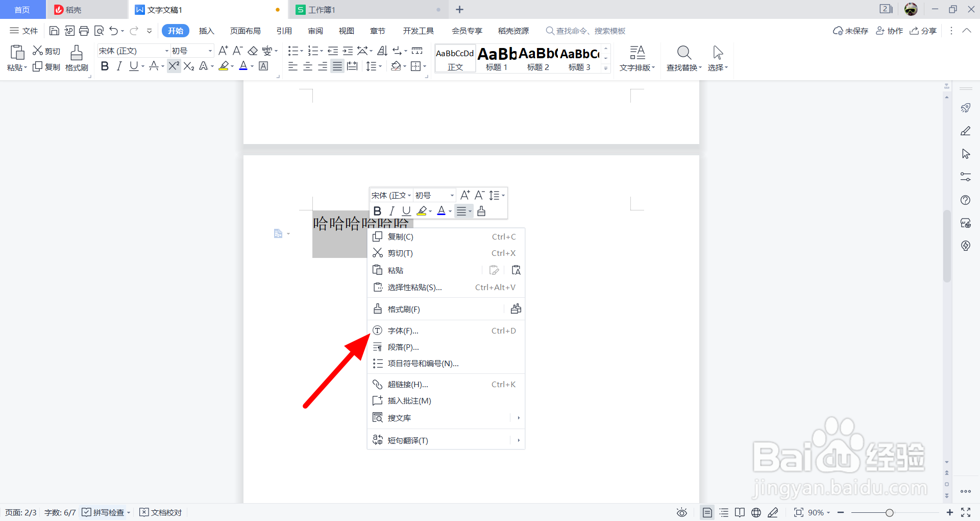
Task: Click the Save icon in quick access toolbar
Action: (54, 31)
